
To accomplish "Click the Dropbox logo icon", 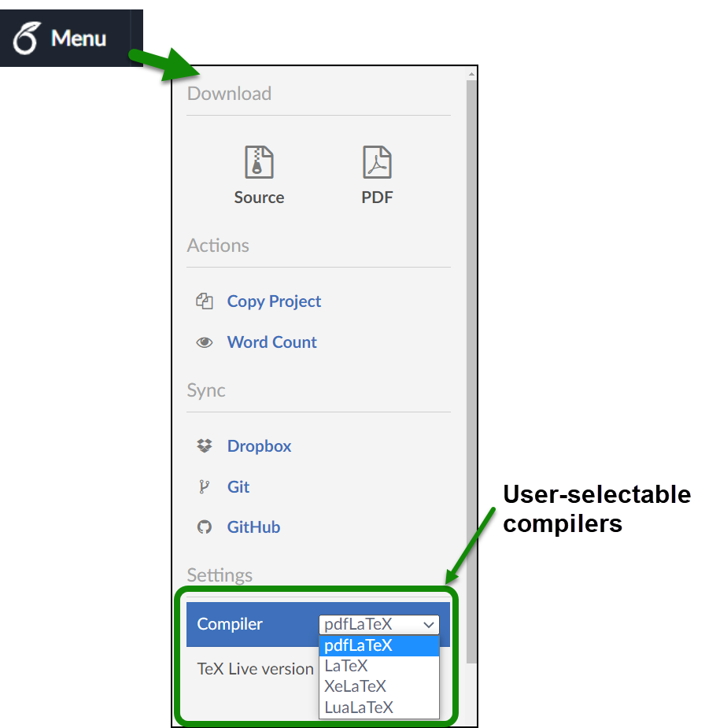I will 205,446.
